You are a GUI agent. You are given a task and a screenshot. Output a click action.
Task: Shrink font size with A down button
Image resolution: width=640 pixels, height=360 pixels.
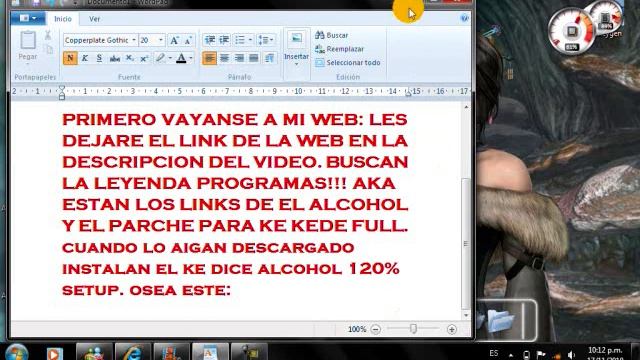click(x=188, y=40)
